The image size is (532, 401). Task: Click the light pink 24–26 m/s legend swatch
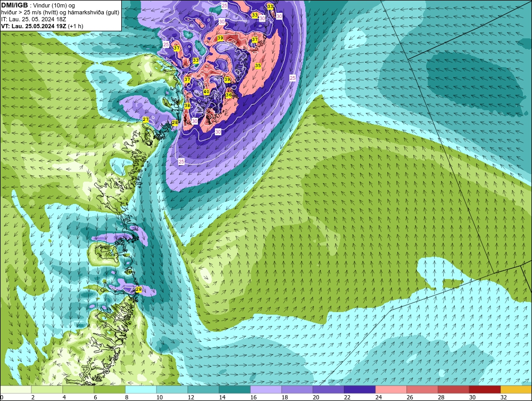coord(391,389)
